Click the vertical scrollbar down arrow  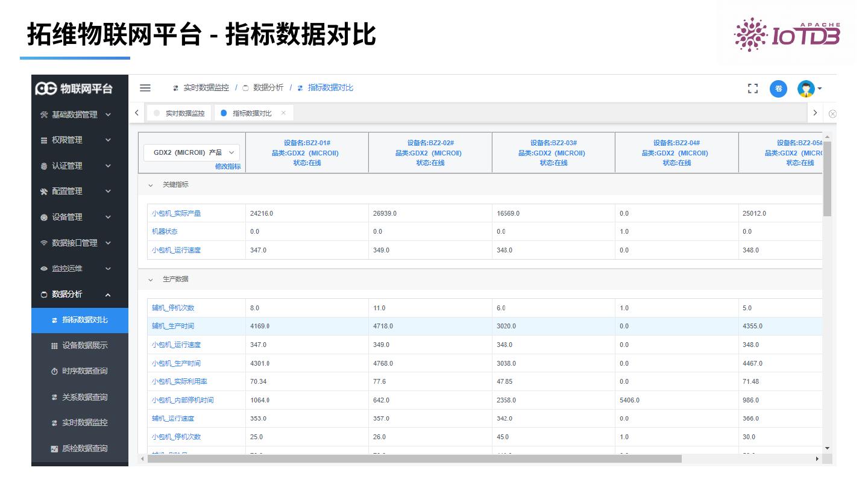click(827, 448)
